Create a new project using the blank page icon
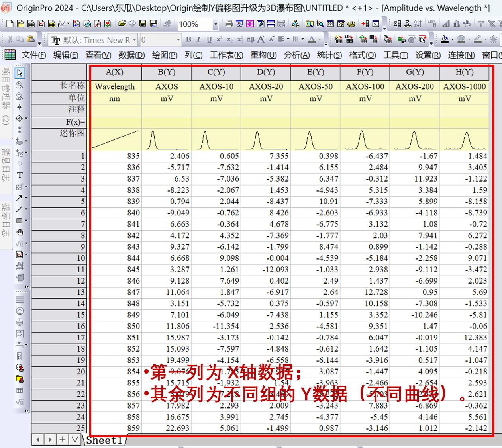Screen dimensions: 502x448 click(x=10, y=24)
